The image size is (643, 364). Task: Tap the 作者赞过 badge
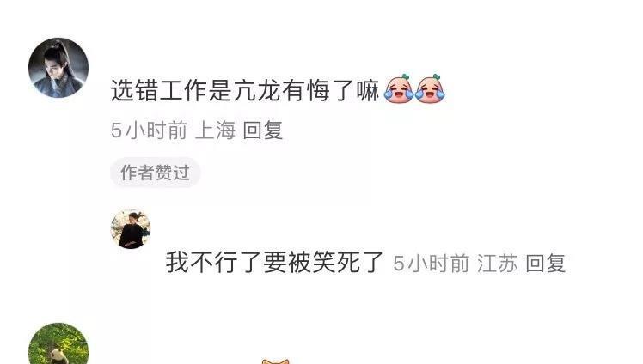[155, 173]
